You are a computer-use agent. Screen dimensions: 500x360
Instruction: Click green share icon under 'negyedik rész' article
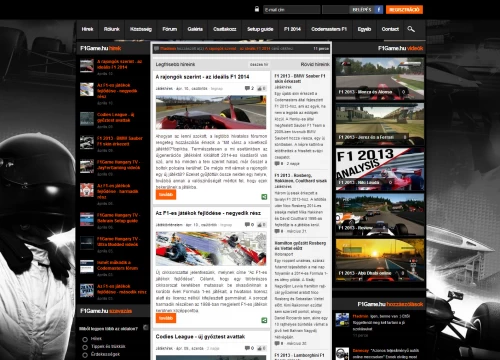coord(264,320)
